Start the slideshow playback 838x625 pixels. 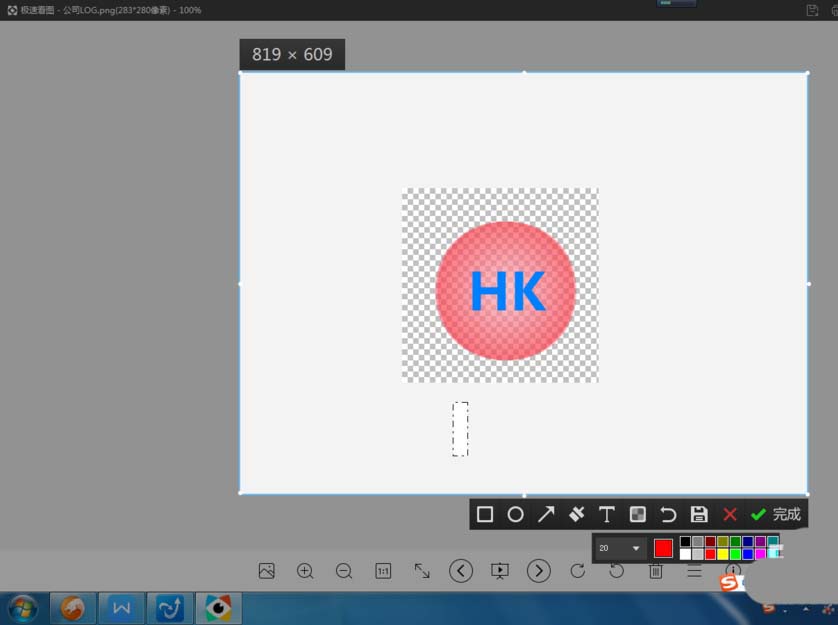pyautogui.click(x=500, y=571)
